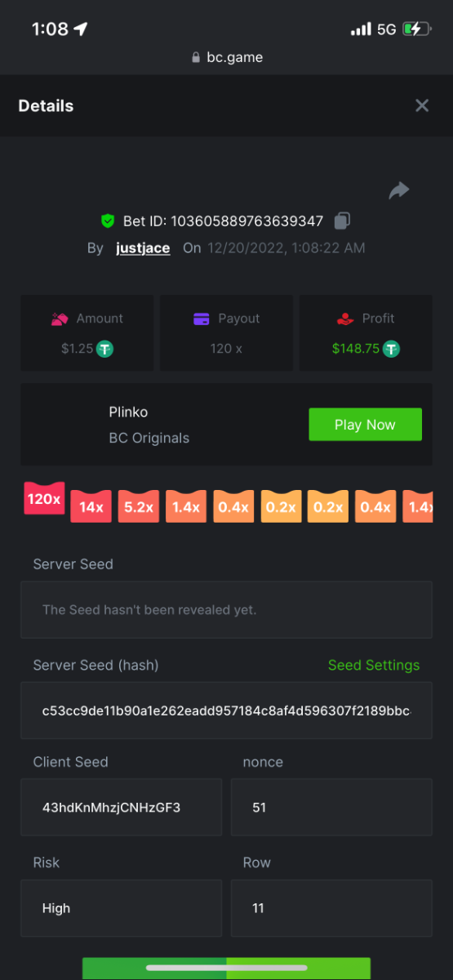
Task: Click the green verified shield icon
Action: point(108,221)
